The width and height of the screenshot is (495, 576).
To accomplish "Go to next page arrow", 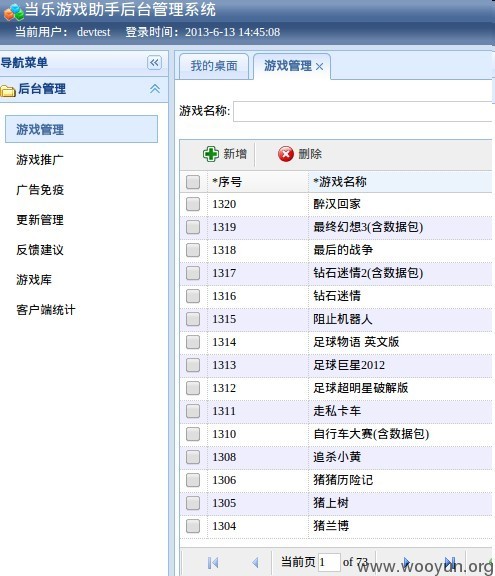I will pos(407,562).
